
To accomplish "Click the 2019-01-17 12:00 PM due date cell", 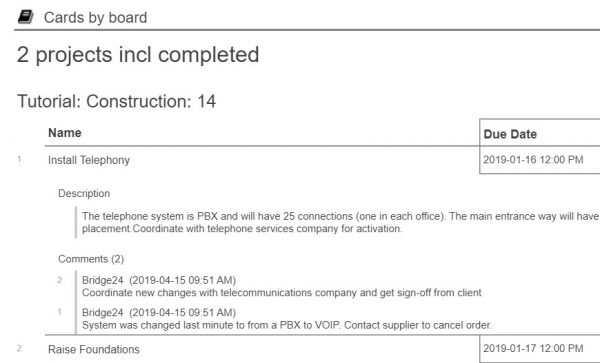I will click(533, 348).
